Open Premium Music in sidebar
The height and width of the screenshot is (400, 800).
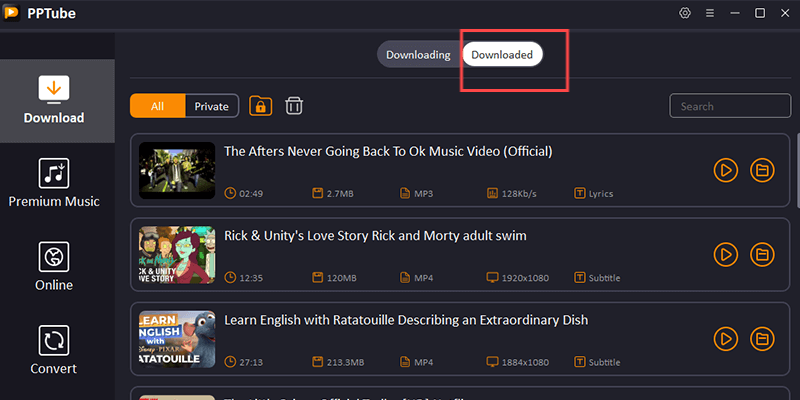click(x=54, y=183)
